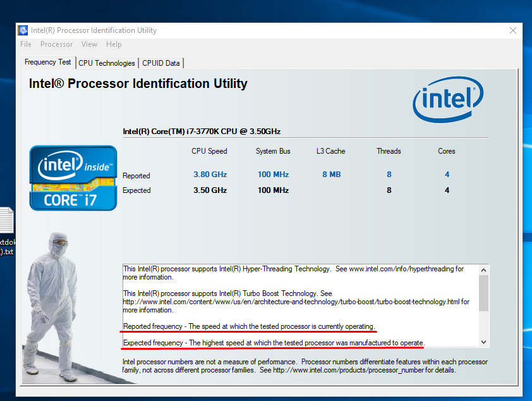Click the turbo-boost-technology.html URL text
This screenshot has width=532, height=401.
(x=291, y=302)
